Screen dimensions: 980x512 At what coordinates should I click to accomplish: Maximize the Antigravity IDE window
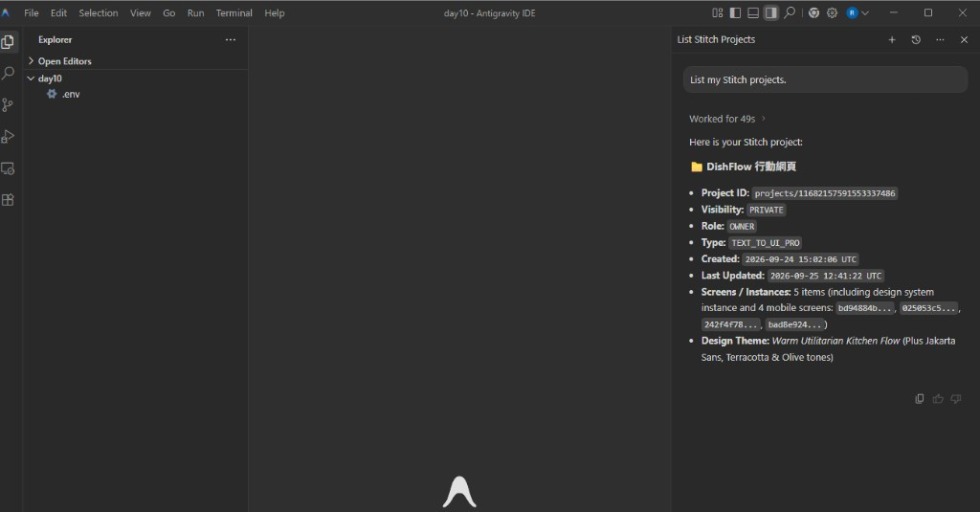pos(928,12)
